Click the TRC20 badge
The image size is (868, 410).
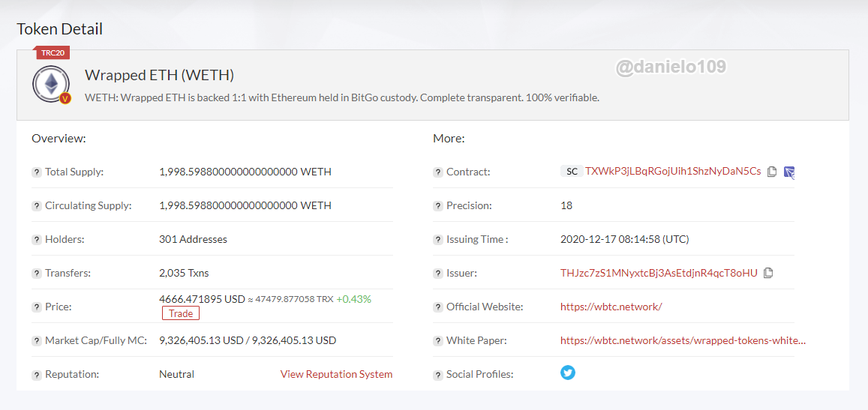coord(53,52)
